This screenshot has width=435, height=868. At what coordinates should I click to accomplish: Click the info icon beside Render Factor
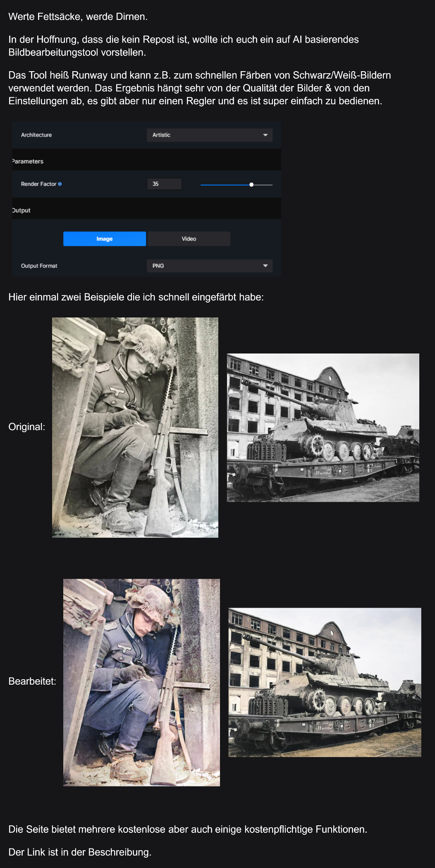tap(60, 184)
